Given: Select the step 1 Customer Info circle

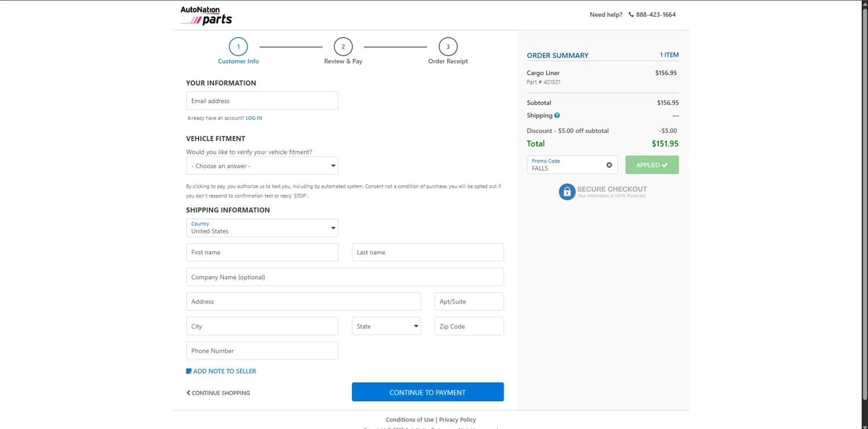Looking at the screenshot, I should pyautogui.click(x=238, y=47).
